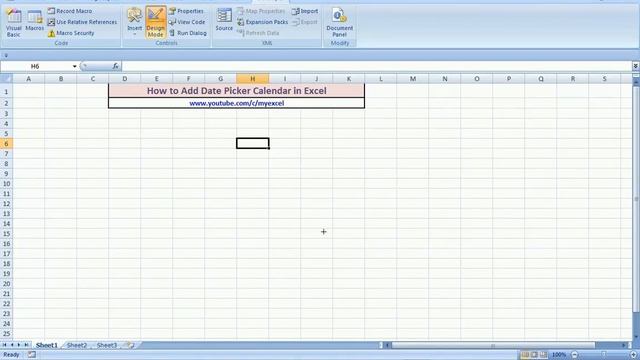640x360 pixels.
Task: Select column H header
Action: click(x=253, y=78)
